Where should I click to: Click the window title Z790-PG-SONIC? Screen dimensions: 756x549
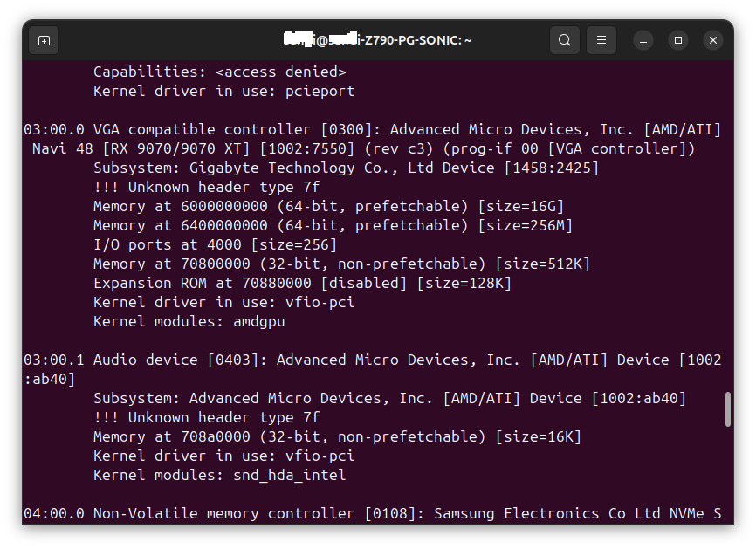click(x=377, y=40)
